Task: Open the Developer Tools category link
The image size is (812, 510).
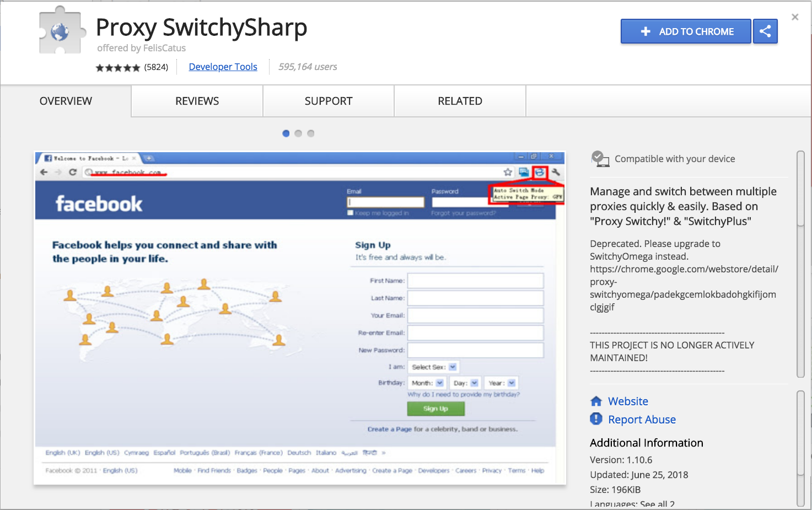Action: point(223,67)
